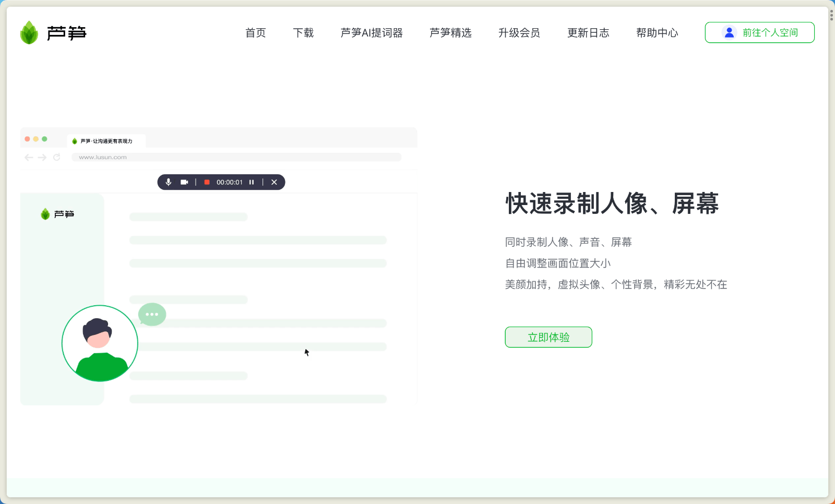This screenshot has height=504, width=835.
Task: Open the 升级会员 link
Action: pos(519,33)
